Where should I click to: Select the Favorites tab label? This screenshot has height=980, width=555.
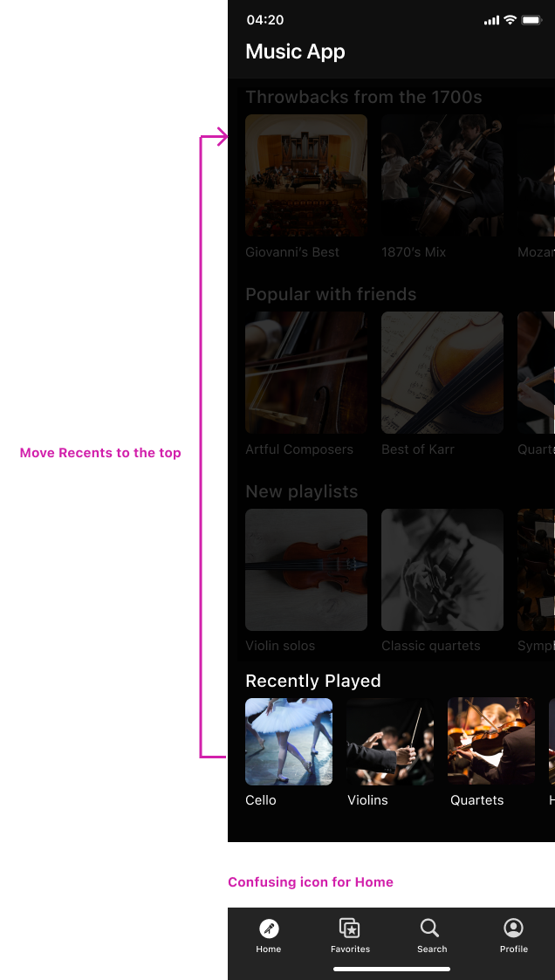pyautogui.click(x=350, y=949)
